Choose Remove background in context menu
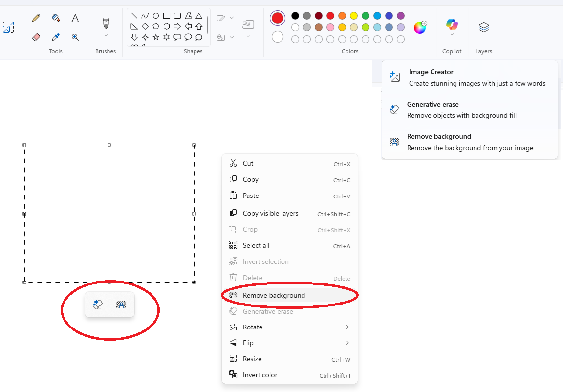The width and height of the screenshot is (563, 392). point(290,295)
